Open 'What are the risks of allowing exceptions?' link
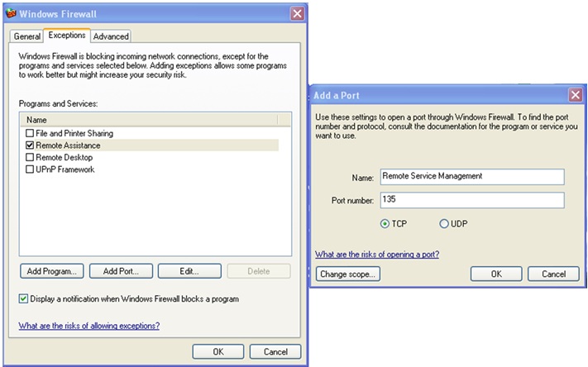588x367 pixels. click(x=89, y=326)
